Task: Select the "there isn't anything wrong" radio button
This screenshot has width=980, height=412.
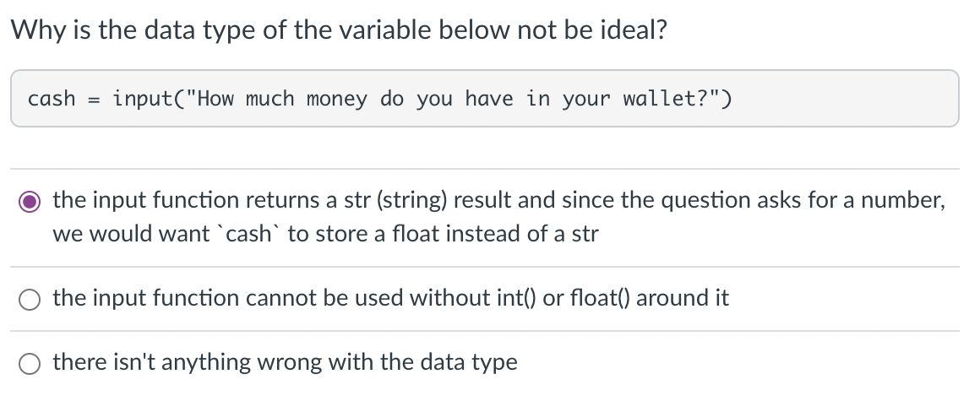Action: (30, 363)
